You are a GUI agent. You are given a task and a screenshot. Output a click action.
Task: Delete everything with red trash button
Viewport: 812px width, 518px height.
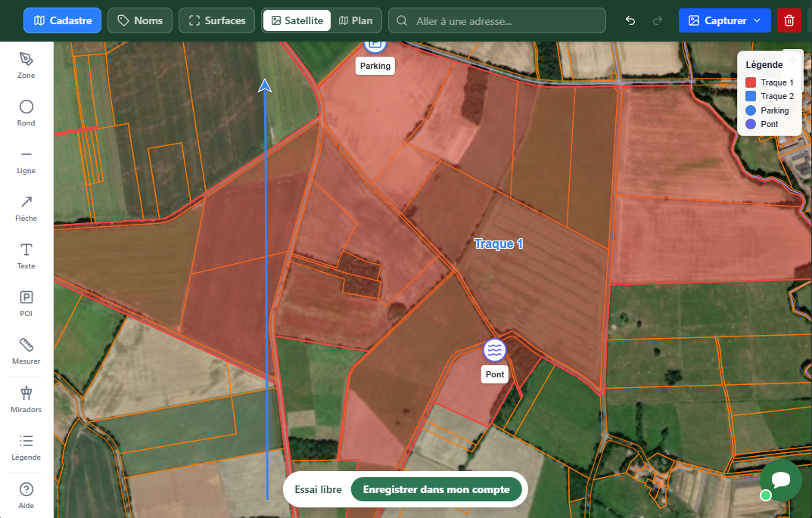(x=789, y=20)
